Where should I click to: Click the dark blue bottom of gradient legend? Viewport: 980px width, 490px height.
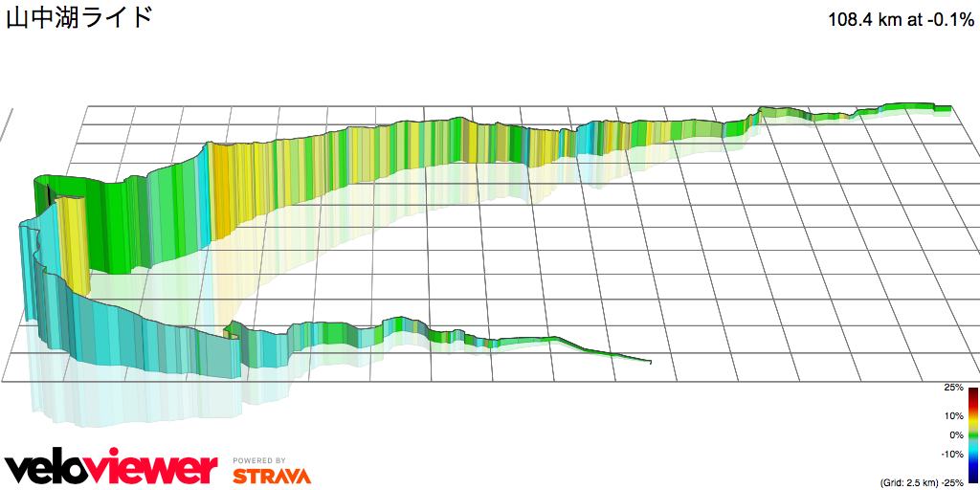pos(972,478)
